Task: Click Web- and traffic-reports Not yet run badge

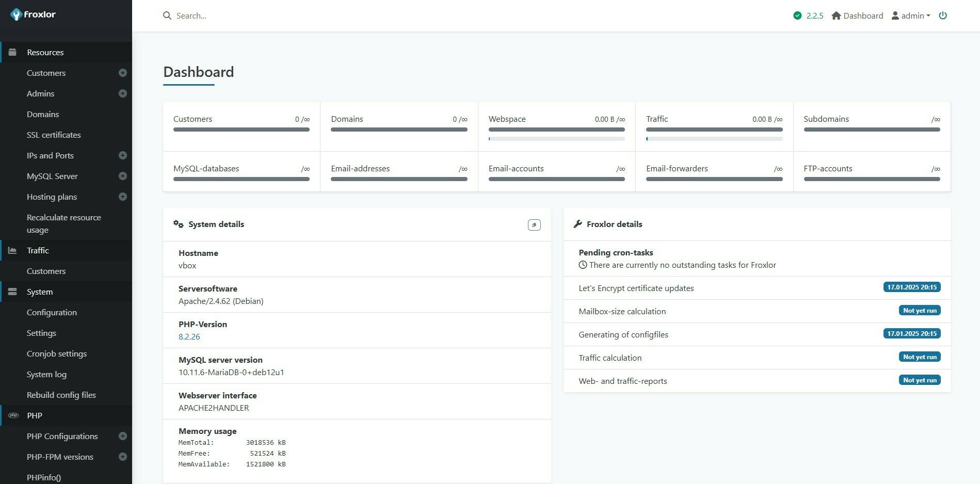Action: pos(920,380)
